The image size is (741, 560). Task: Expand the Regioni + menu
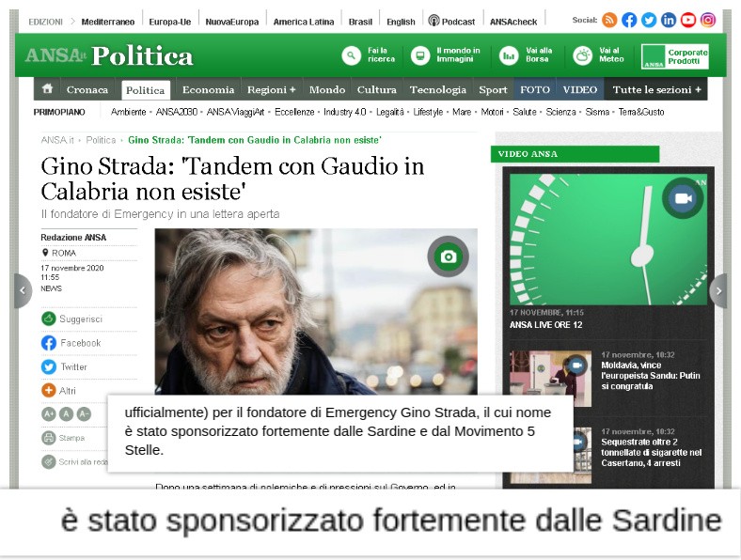point(271,89)
